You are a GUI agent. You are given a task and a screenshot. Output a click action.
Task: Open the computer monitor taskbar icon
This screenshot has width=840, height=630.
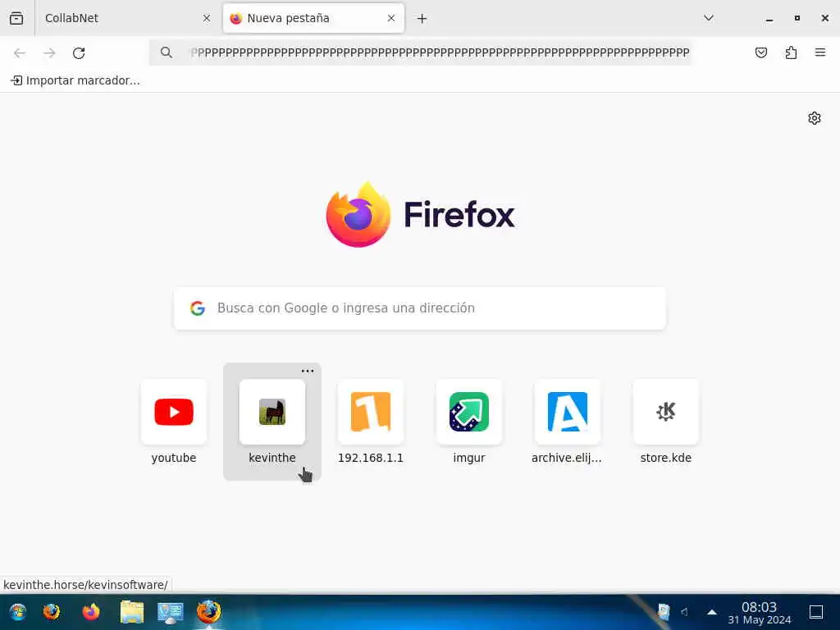coord(171,613)
